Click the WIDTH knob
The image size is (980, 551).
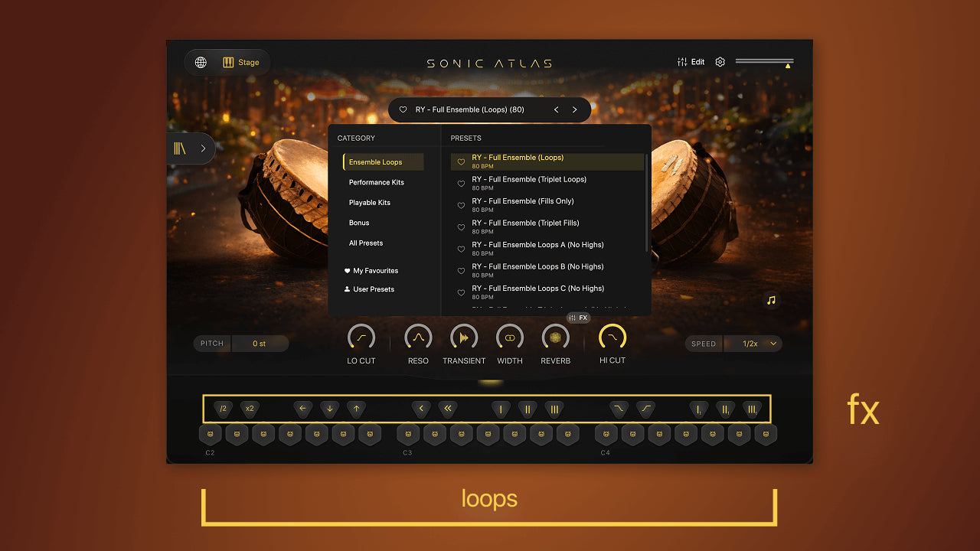pos(510,337)
